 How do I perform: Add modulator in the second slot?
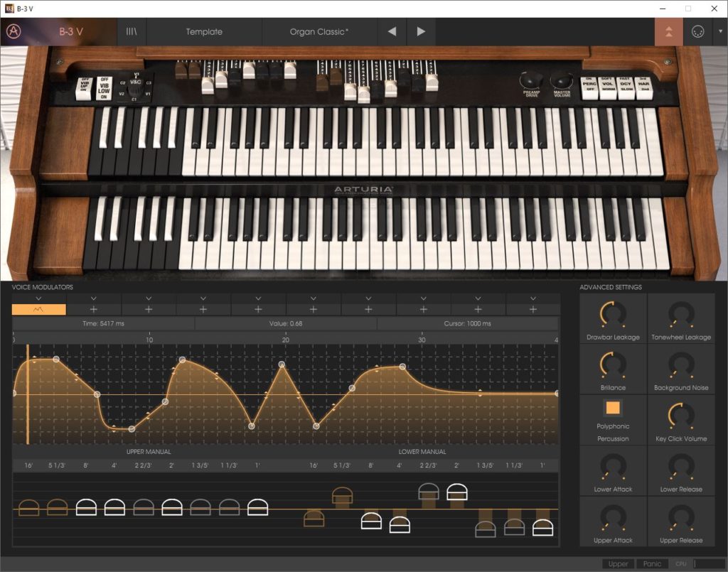tap(93, 309)
